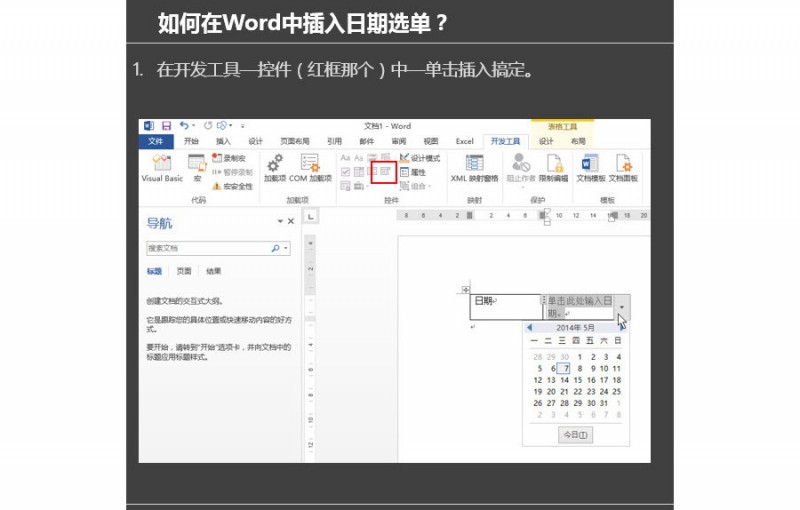Image resolution: width=800 pixels, height=510 pixels.
Task: Open 属性 properties in Controls group
Action: [412, 172]
